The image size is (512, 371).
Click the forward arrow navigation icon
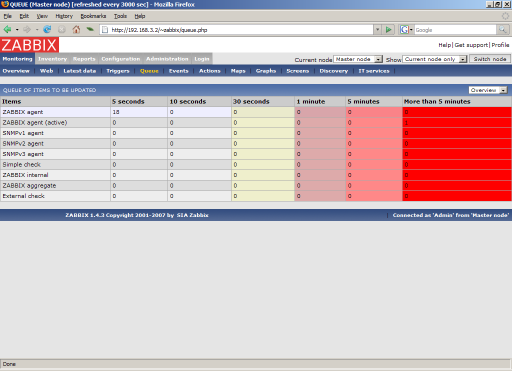[x=27, y=30]
